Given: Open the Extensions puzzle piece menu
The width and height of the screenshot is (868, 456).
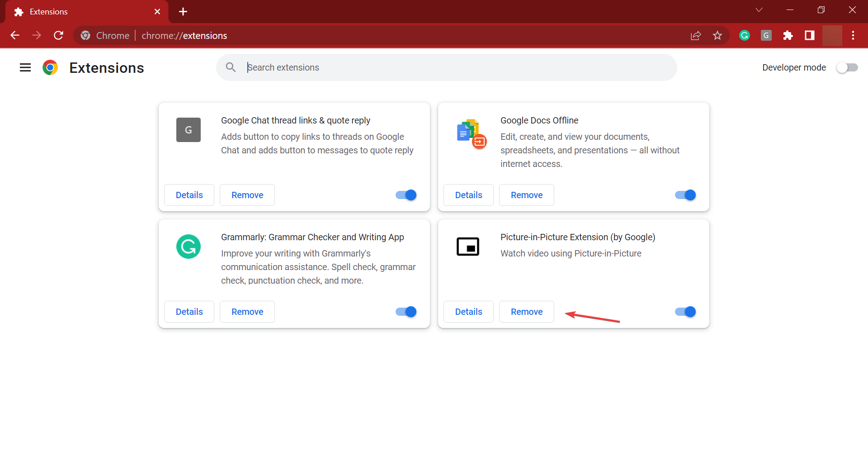Looking at the screenshot, I should [x=788, y=35].
